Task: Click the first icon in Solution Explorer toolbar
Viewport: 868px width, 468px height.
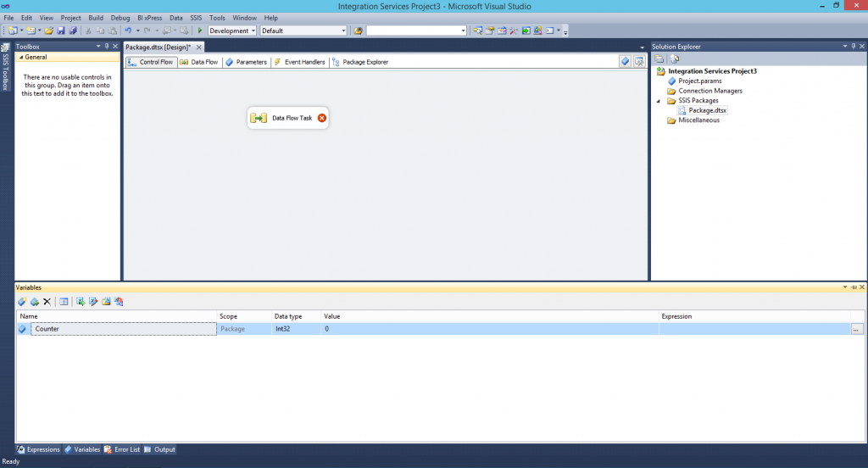Action: point(659,58)
